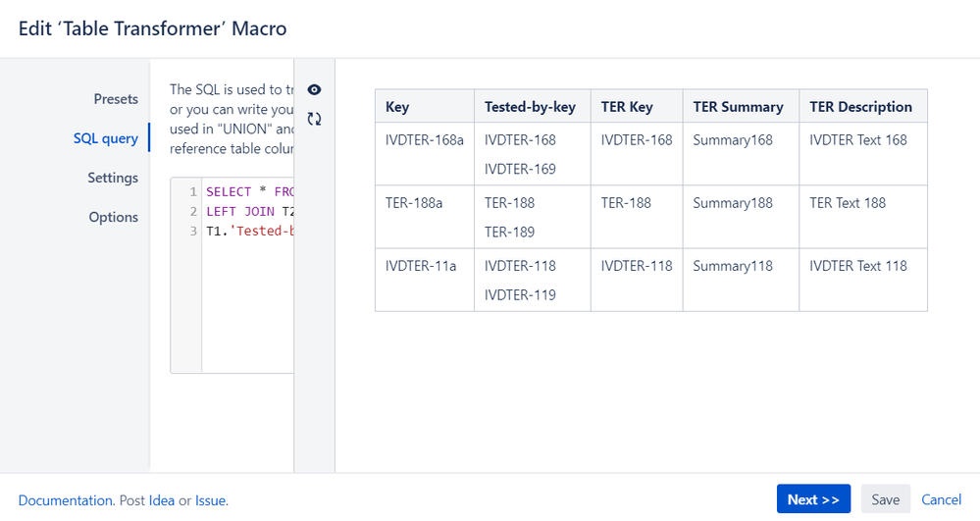Select the IVDTER-168a cell
The width and height of the screenshot is (980, 521).
coord(424,140)
